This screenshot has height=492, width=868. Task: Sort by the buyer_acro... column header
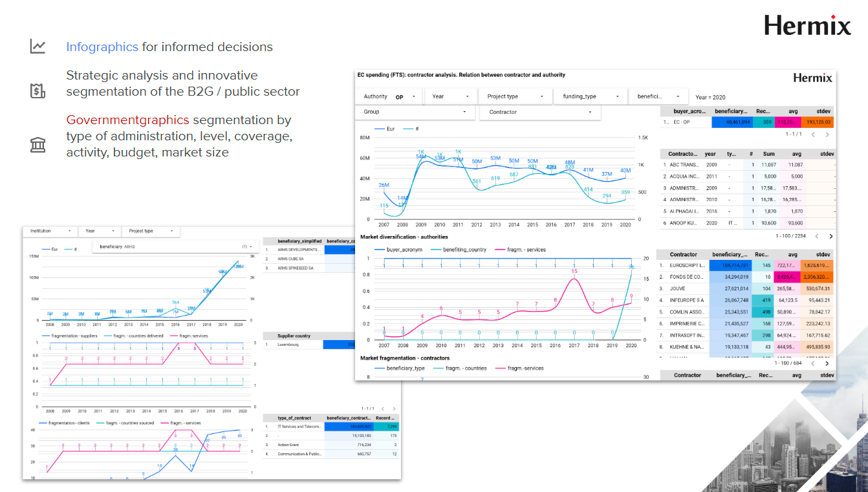pos(689,111)
